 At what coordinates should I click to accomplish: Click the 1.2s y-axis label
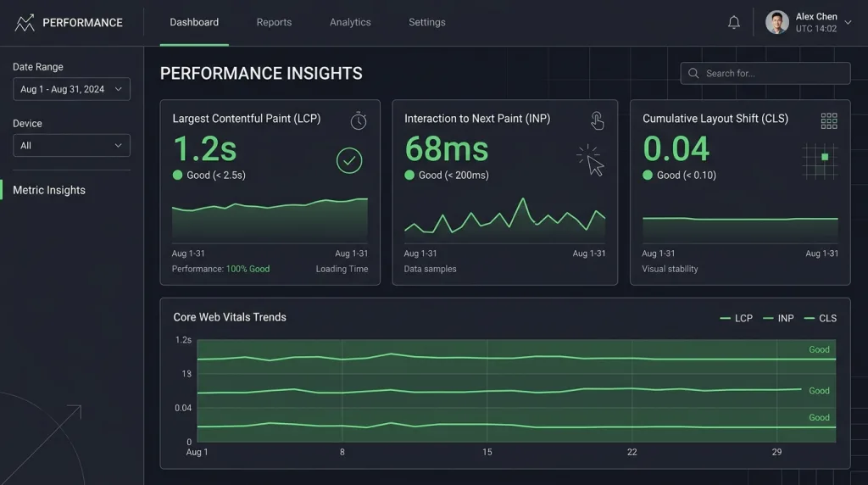point(183,340)
